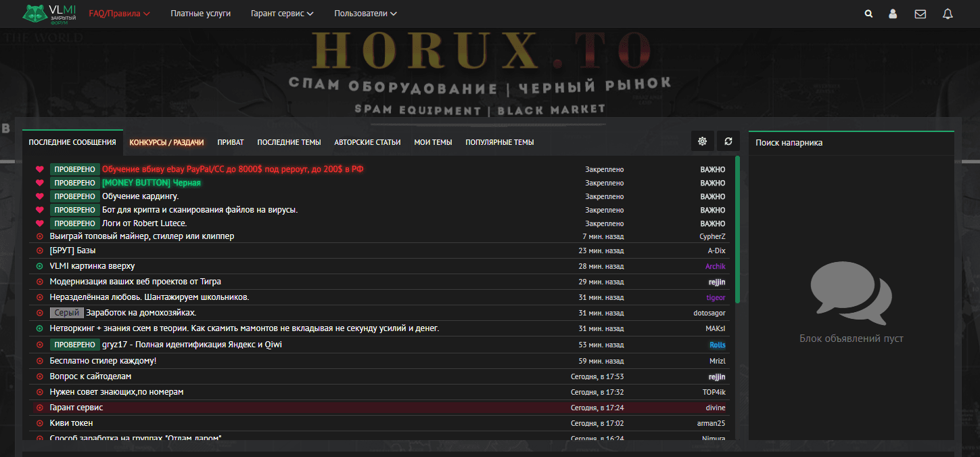Open the envelope messages icon
This screenshot has width=980, height=457.
click(920, 14)
